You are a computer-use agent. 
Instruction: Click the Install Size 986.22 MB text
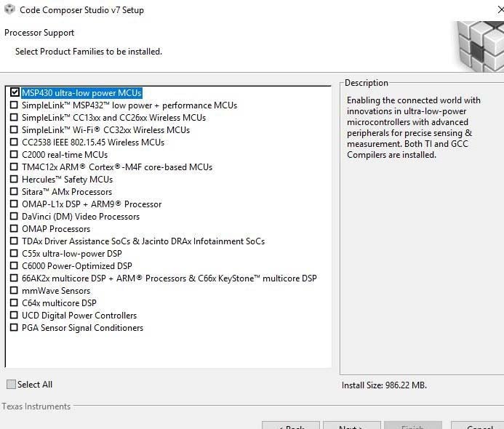[x=384, y=385]
